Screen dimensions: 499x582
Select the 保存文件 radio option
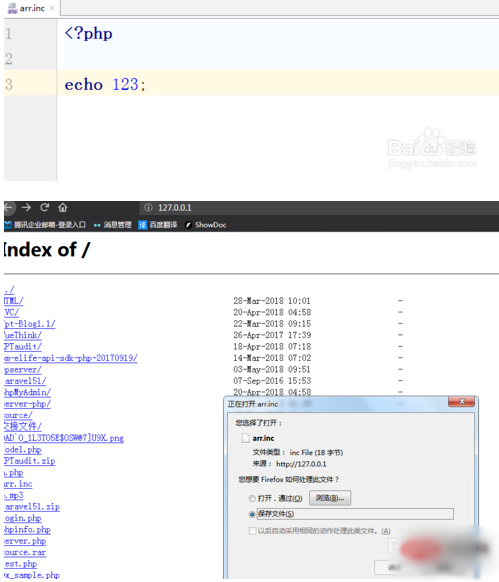pyautogui.click(x=252, y=514)
